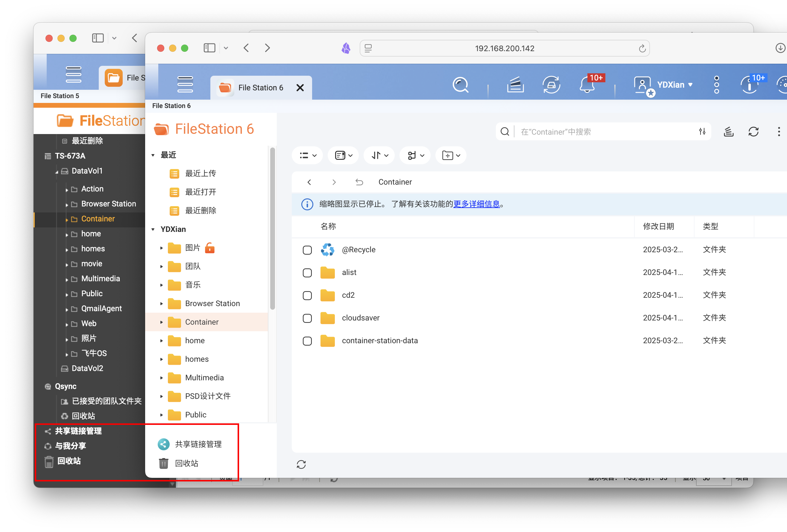
Task: Expand Action folder in File Station 5 tree
Action: 67,190
